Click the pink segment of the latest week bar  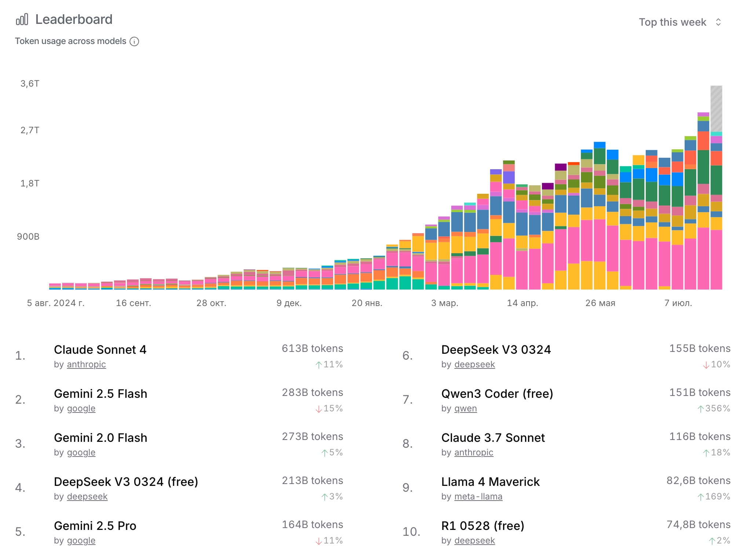point(716,260)
